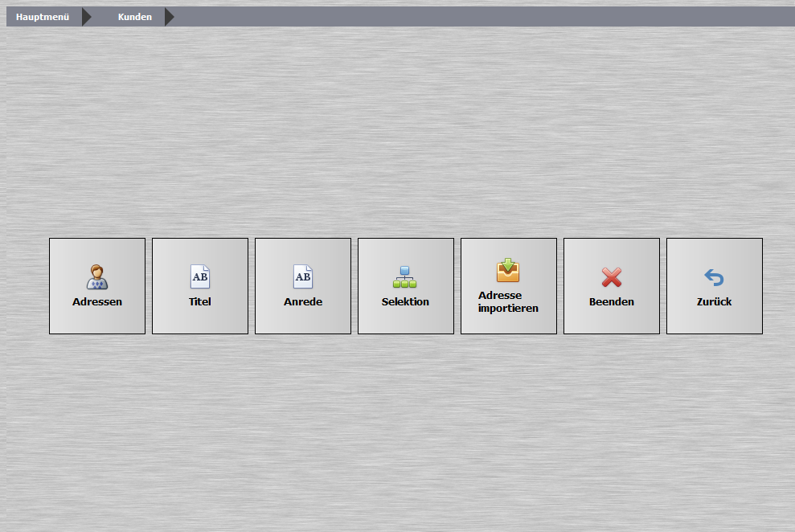Viewport: 795px width, 532px height.
Task: Select the Kunden breadcrumb item
Action: [x=134, y=17]
